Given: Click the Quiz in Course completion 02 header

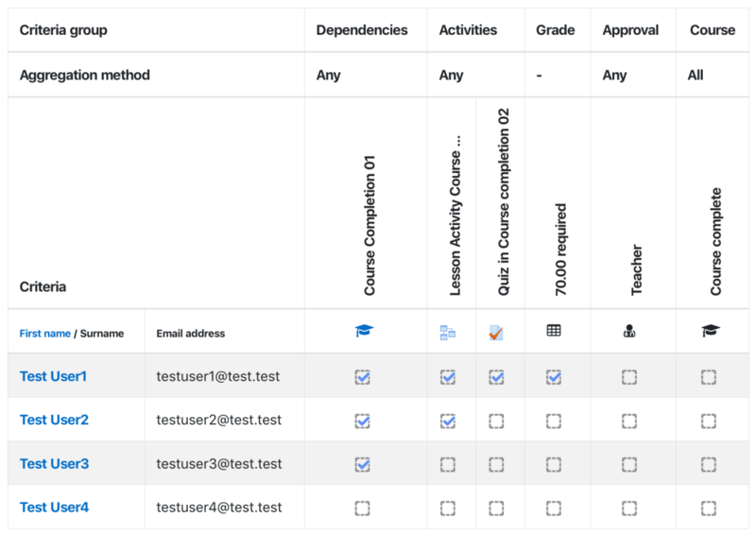Looking at the screenshot, I should point(504,201).
